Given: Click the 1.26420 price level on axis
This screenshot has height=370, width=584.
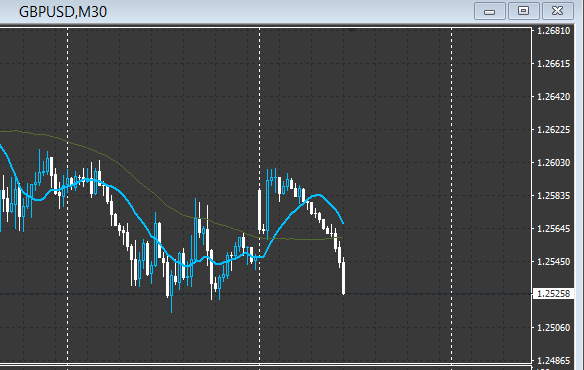Looking at the screenshot, I should click(553, 97).
